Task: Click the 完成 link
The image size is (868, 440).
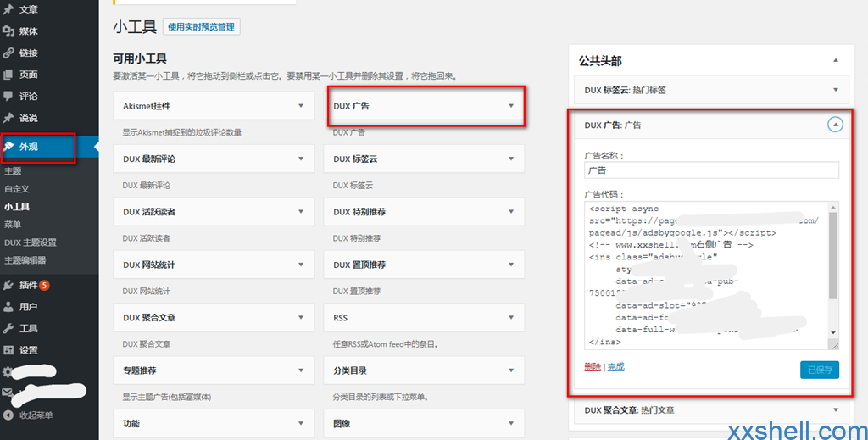Action: [x=615, y=367]
